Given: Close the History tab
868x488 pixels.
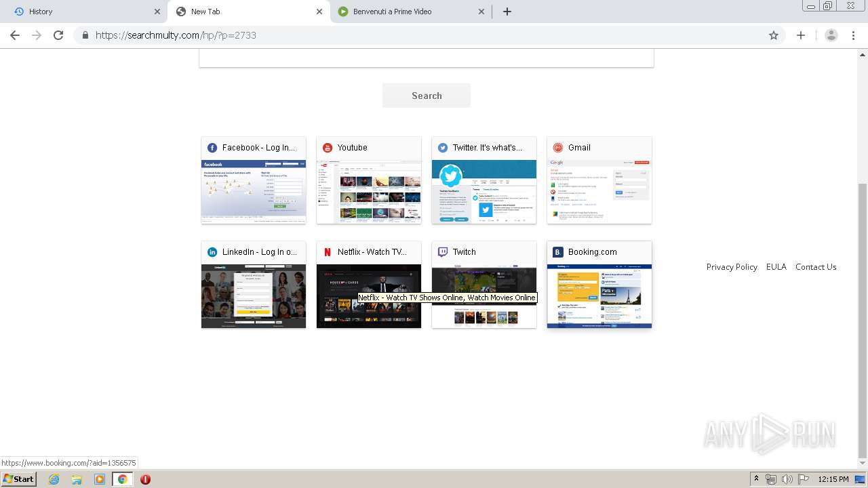Looking at the screenshot, I should pyautogui.click(x=157, y=12).
